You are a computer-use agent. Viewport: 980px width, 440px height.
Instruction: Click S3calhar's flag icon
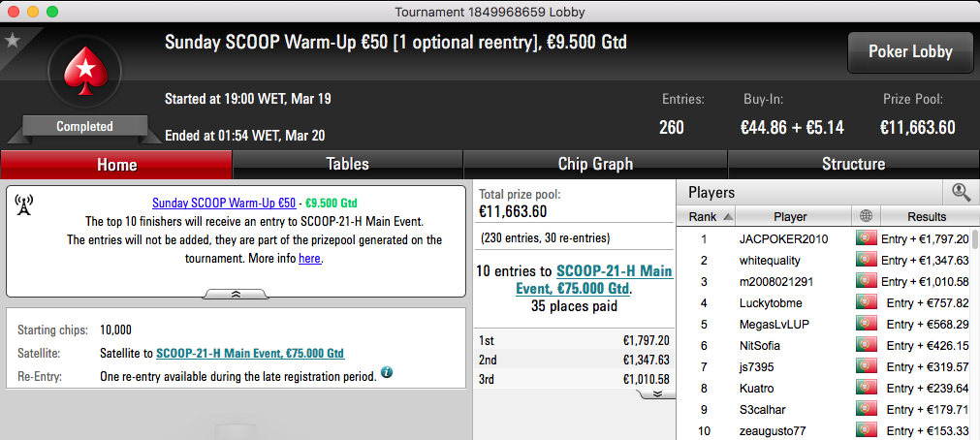(x=866, y=409)
